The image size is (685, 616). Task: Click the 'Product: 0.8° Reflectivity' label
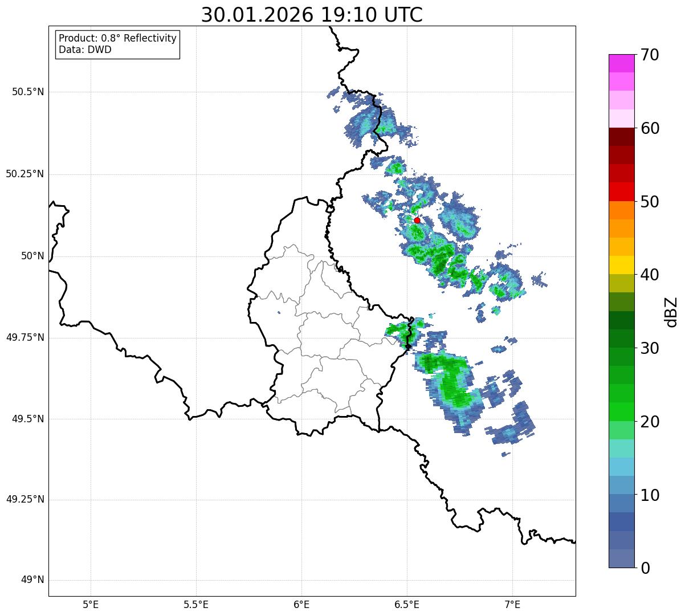pos(118,38)
